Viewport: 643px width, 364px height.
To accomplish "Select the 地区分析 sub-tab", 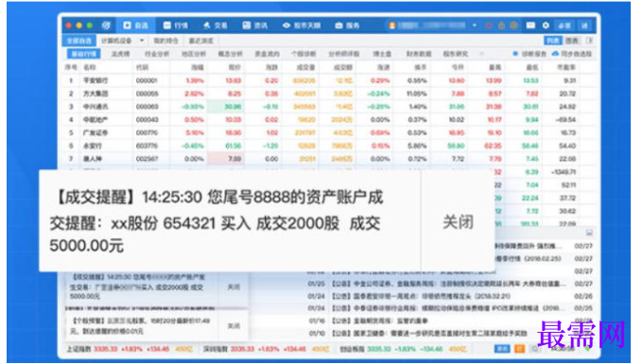I will click(194, 54).
